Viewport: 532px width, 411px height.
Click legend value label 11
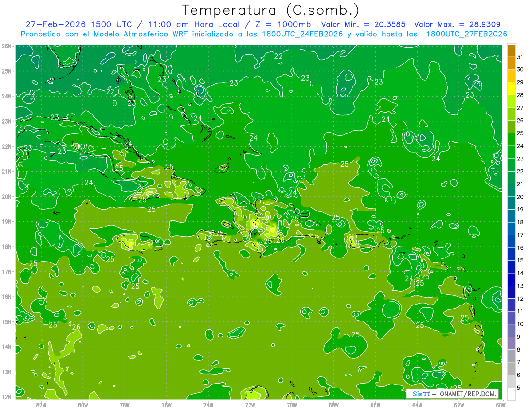coord(520,311)
